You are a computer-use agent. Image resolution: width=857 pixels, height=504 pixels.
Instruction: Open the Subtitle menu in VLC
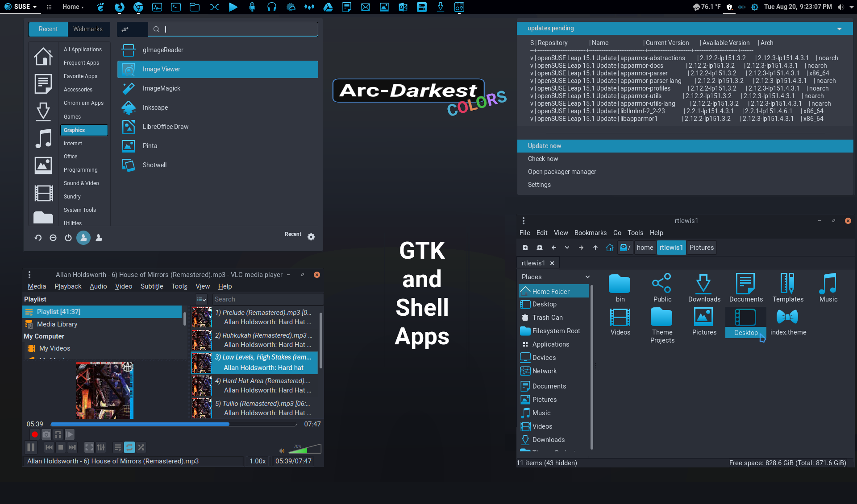152,286
